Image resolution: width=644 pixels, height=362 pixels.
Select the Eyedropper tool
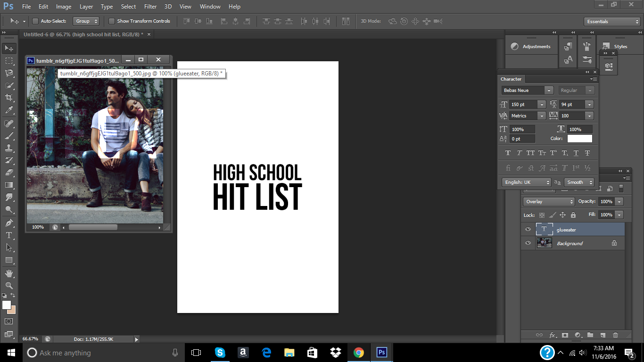coord(9,110)
